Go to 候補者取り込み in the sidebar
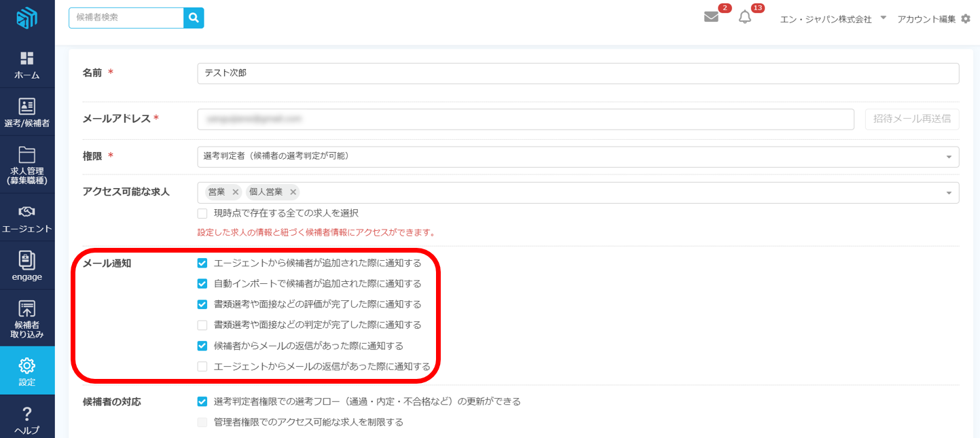The image size is (980, 438). click(27, 318)
